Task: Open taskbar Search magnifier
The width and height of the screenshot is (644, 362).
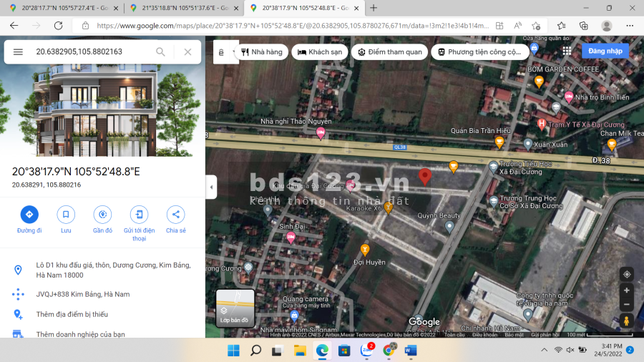Action: [x=255, y=351]
